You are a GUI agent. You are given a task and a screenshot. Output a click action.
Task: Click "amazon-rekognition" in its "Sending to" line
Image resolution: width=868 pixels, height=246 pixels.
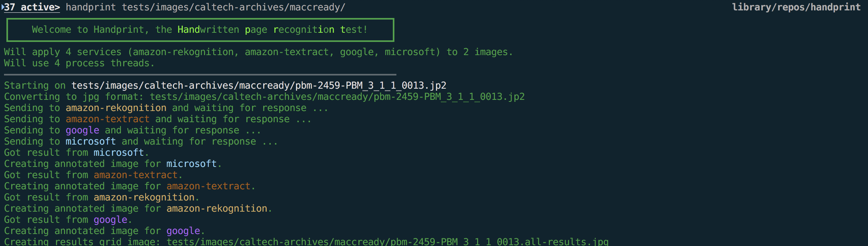pos(116,108)
